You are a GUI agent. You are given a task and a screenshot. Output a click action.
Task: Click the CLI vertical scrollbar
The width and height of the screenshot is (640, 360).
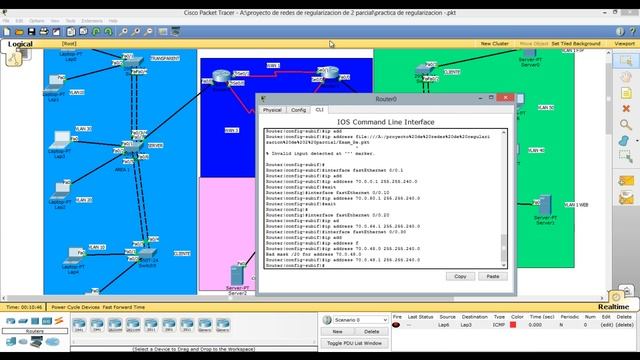click(x=504, y=199)
